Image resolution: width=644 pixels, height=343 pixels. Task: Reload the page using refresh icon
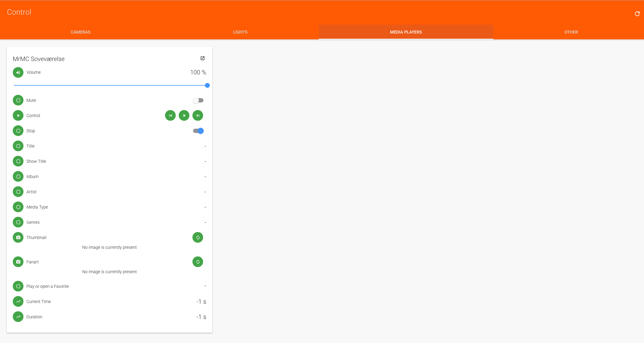coord(637,13)
